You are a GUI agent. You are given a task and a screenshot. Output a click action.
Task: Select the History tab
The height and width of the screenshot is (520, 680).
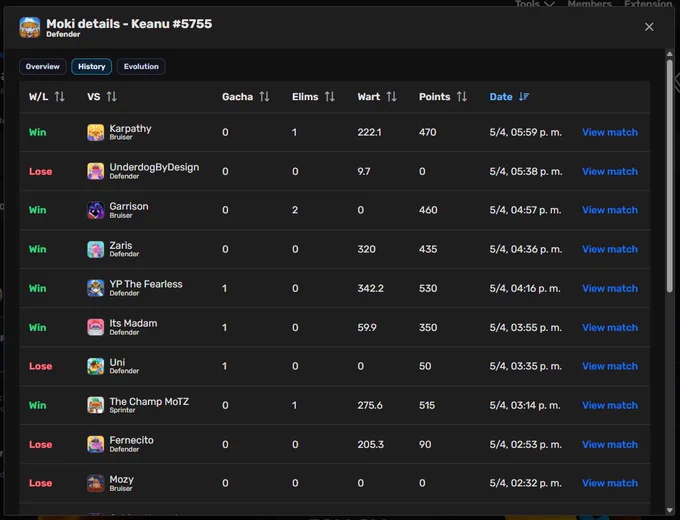92,66
